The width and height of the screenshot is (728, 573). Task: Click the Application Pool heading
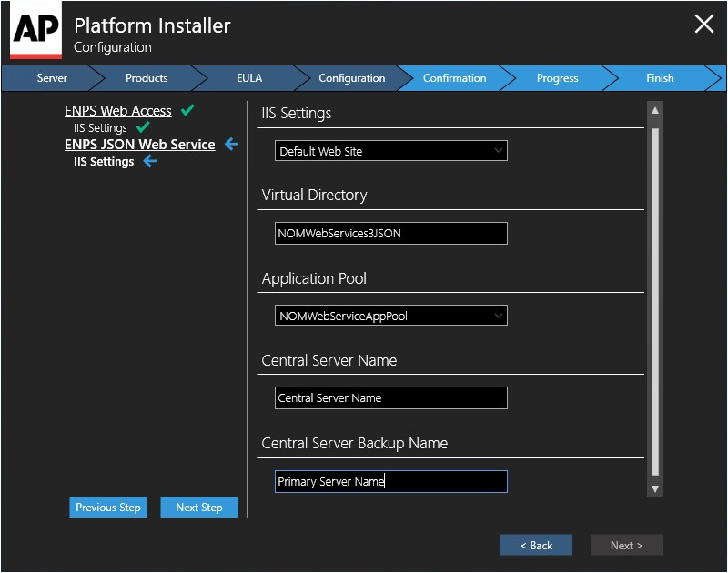click(x=314, y=278)
